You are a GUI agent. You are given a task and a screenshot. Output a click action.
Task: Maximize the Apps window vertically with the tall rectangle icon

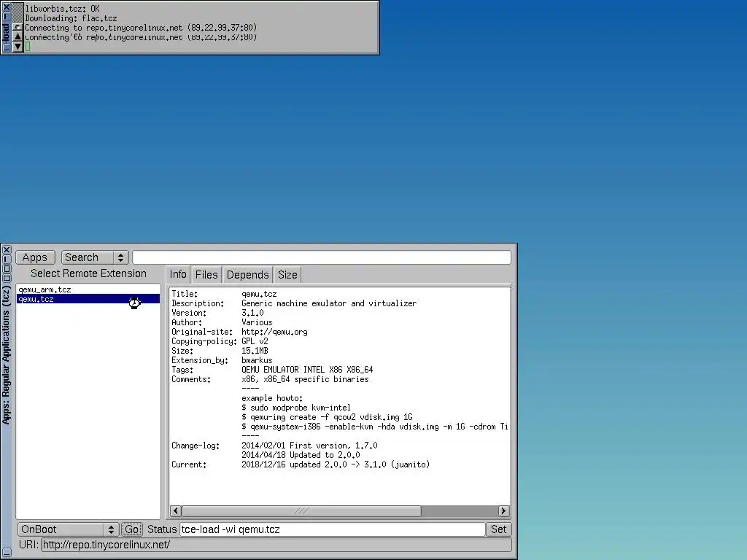7,269
